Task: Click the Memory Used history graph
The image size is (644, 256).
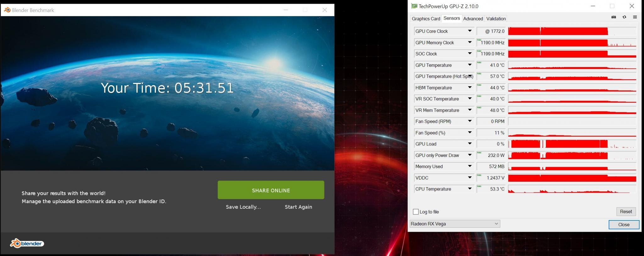Action: pos(572,167)
